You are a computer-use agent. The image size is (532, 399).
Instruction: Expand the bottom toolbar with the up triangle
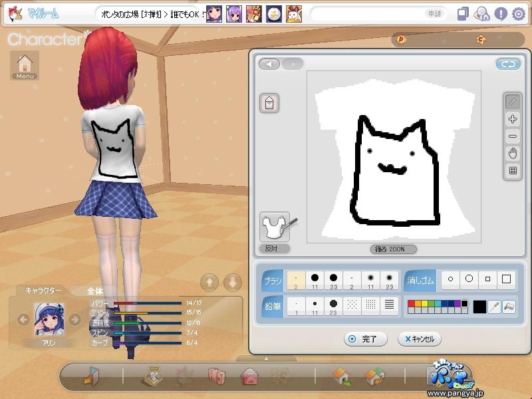coord(267,358)
